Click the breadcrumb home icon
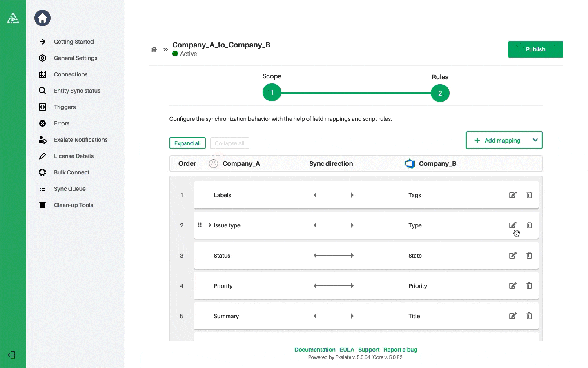Image resolution: width=588 pixels, height=368 pixels. click(x=154, y=49)
